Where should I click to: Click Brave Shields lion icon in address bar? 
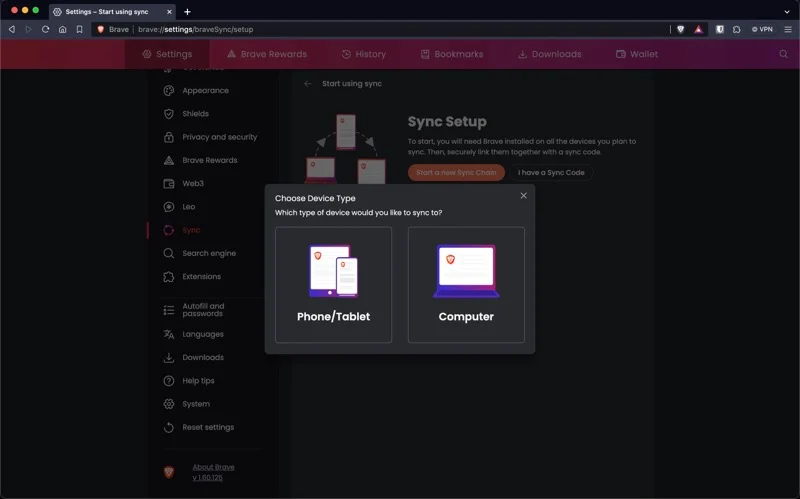(680, 29)
